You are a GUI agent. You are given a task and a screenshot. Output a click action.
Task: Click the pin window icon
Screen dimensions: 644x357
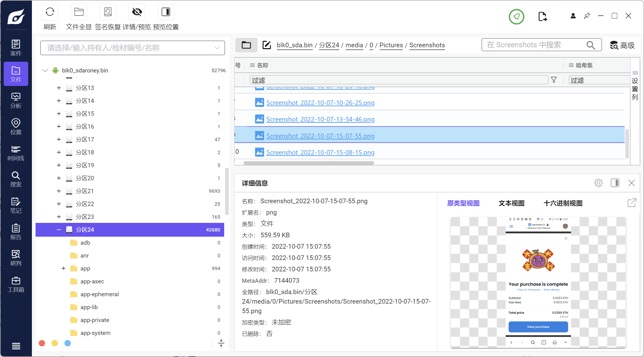[587, 16]
